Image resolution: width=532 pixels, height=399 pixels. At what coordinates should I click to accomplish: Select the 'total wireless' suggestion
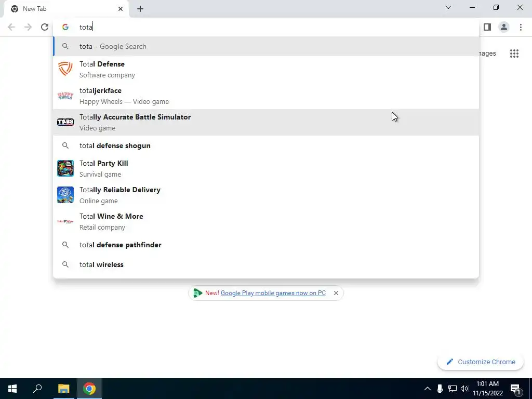point(266,264)
